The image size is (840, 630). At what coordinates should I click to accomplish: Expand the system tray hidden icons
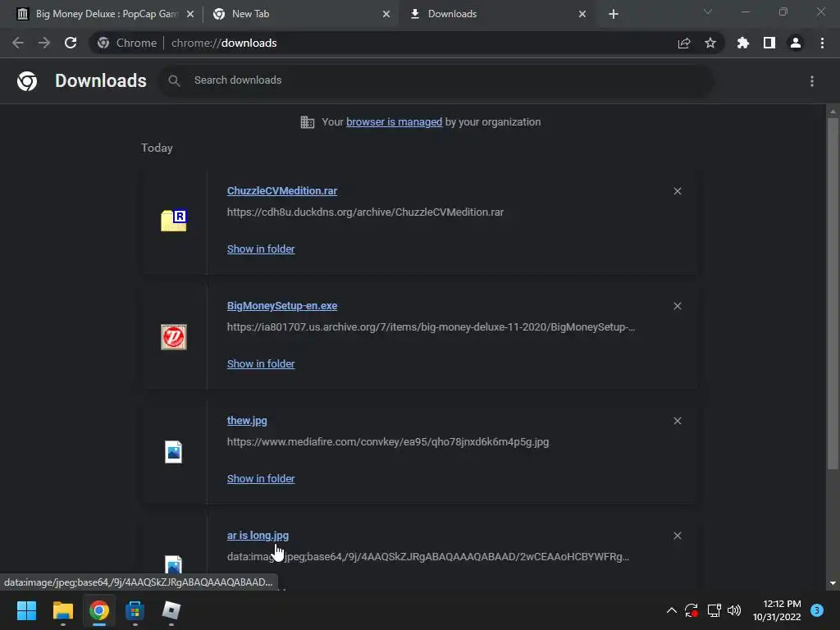click(671, 610)
